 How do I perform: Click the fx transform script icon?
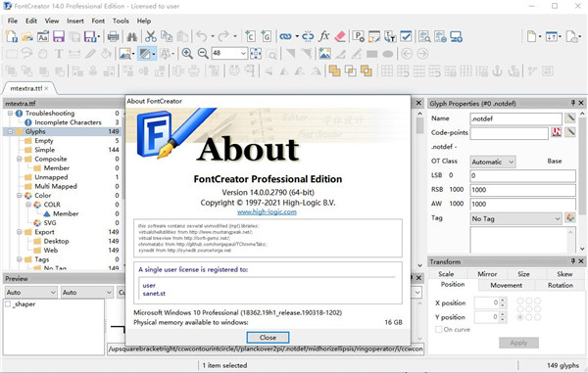(324, 36)
